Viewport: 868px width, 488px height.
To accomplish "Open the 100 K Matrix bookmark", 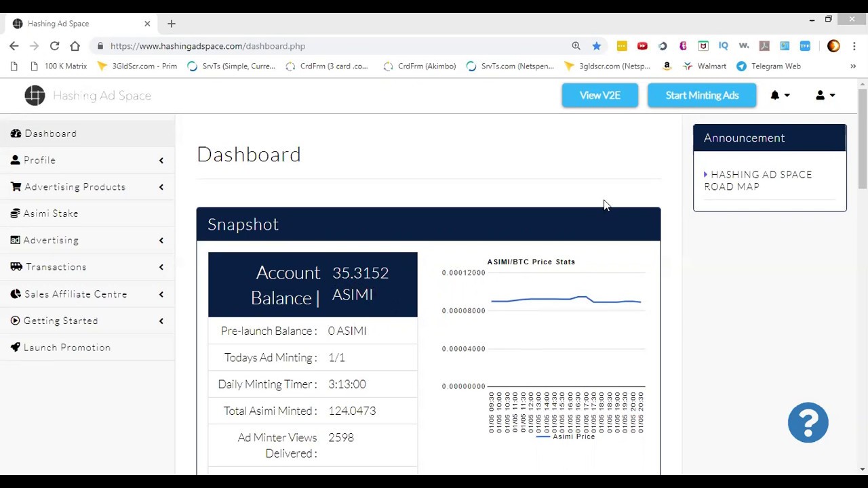I will click(59, 66).
